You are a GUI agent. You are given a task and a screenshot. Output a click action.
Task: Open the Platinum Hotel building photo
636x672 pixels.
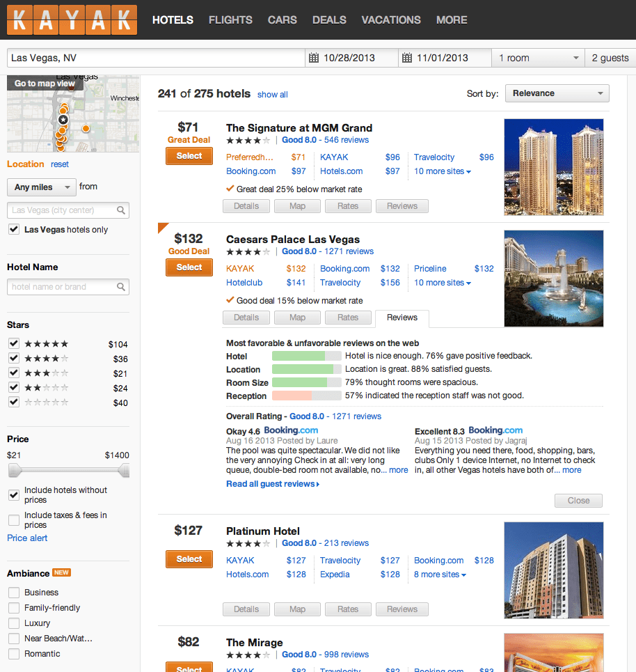554,570
